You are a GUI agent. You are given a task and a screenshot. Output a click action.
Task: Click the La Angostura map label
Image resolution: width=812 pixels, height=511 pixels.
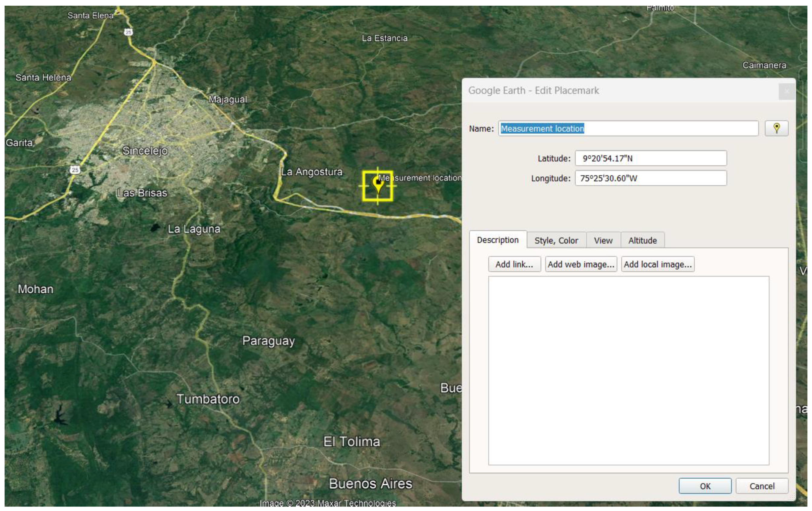click(x=312, y=172)
